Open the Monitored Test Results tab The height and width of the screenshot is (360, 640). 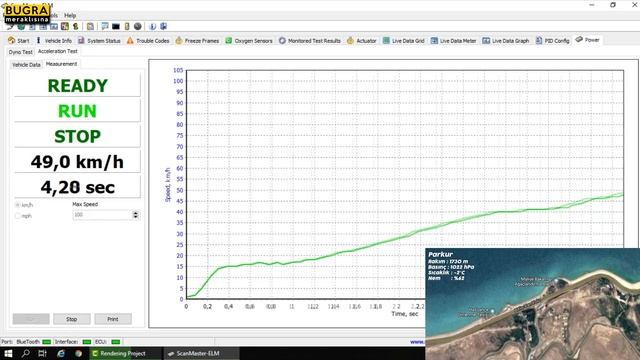pos(310,40)
